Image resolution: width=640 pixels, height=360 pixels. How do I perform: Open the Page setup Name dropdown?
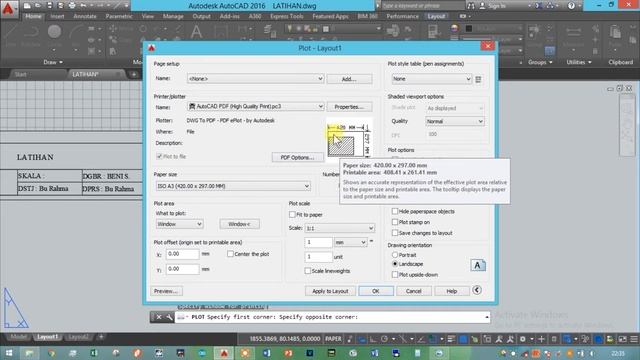point(256,79)
